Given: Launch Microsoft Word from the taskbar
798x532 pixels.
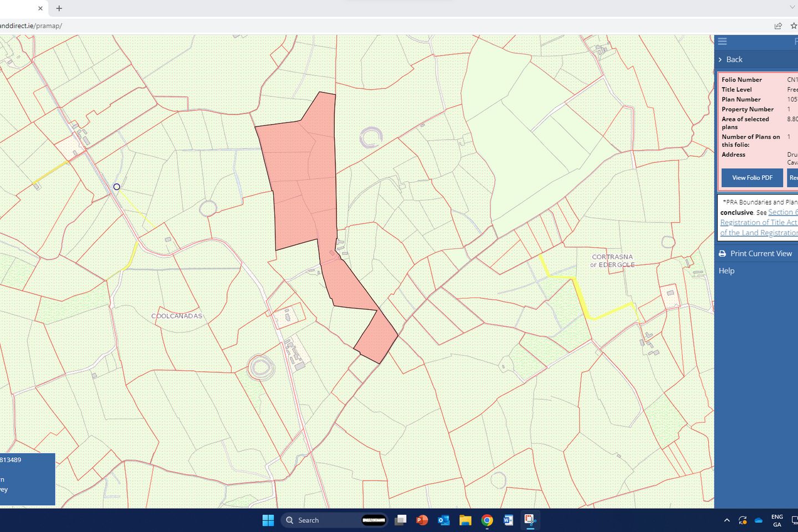Looking at the screenshot, I should click(508, 520).
